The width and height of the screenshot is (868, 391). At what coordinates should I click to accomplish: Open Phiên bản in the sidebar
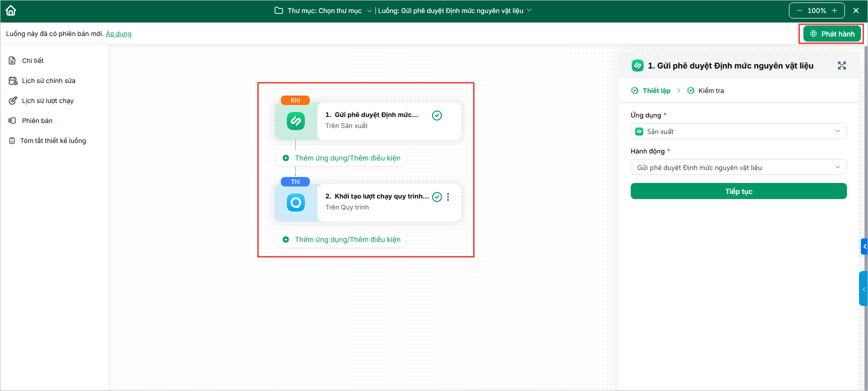pyautogui.click(x=37, y=120)
